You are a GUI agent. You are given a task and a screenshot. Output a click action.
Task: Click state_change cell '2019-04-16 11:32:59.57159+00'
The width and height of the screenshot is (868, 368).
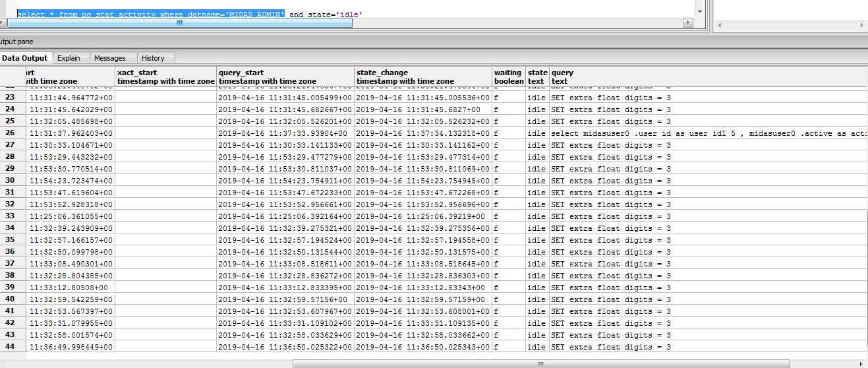click(423, 299)
